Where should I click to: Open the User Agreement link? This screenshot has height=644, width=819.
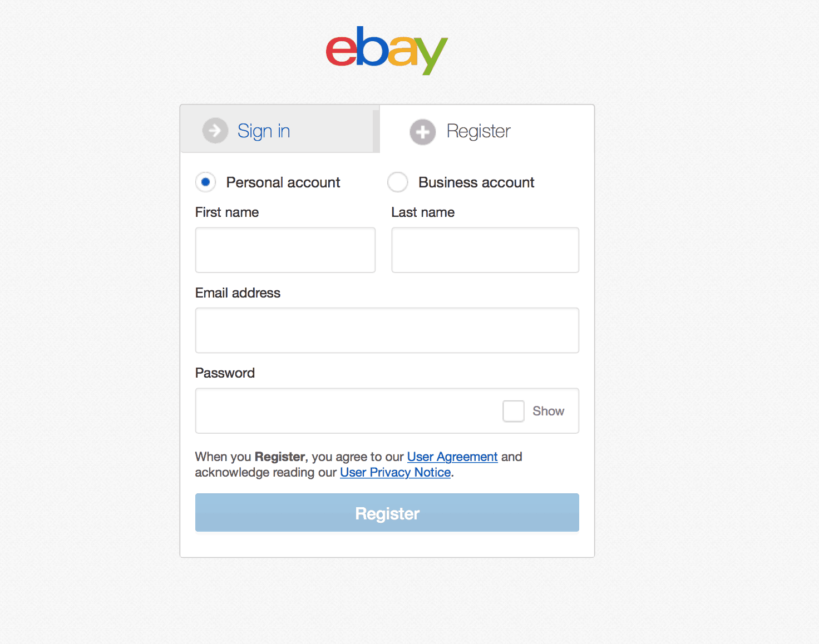pyautogui.click(x=452, y=457)
